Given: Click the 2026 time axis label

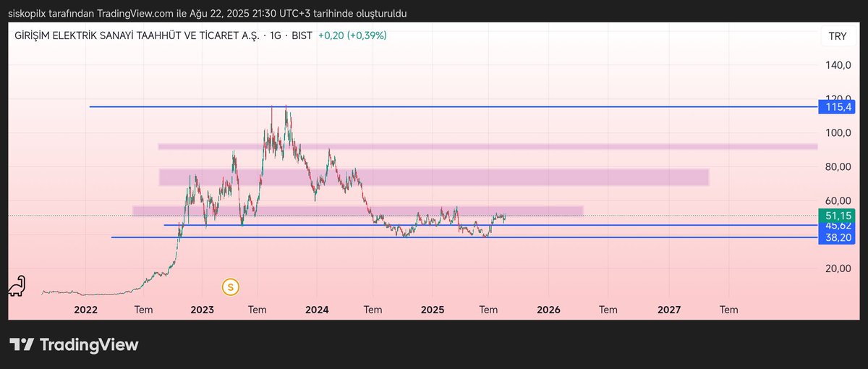Looking at the screenshot, I should (x=549, y=310).
